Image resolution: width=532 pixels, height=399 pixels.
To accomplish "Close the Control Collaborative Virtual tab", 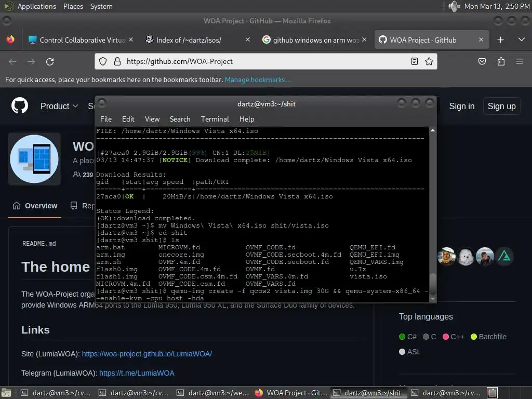I will [131, 39].
